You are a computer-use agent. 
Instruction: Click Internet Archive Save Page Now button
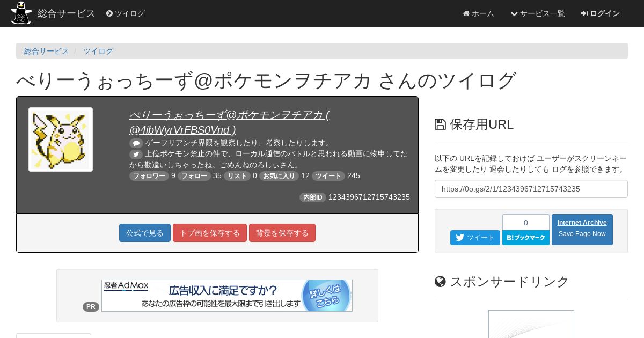coord(582,230)
